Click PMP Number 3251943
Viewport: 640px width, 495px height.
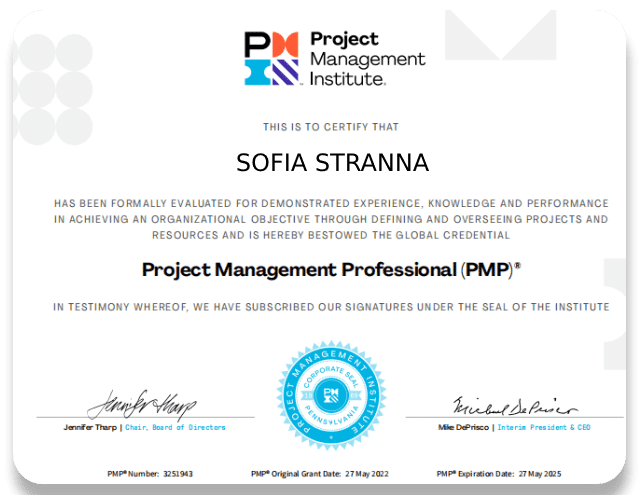150,474
